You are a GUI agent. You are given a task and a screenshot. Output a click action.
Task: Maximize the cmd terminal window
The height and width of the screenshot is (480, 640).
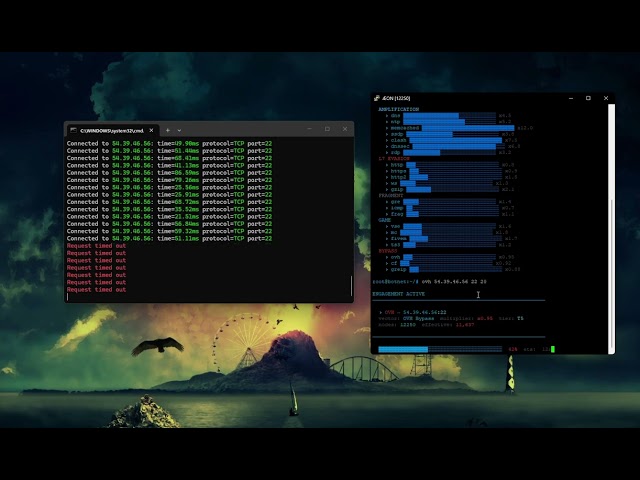click(x=327, y=129)
